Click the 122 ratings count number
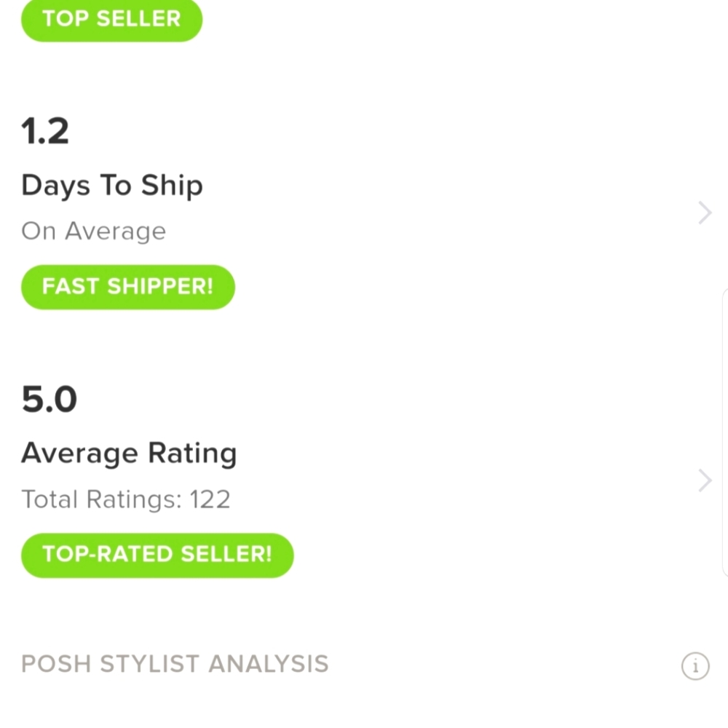728x728 pixels. click(x=210, y=499)
